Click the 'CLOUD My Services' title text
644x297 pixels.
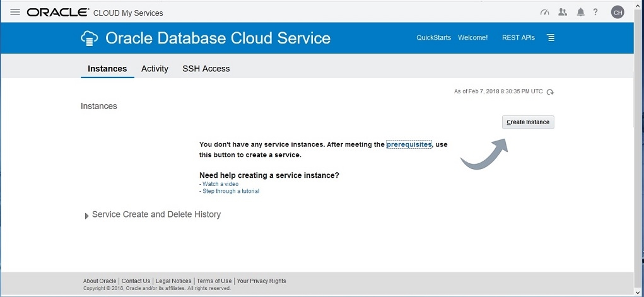tap(128, 13)
